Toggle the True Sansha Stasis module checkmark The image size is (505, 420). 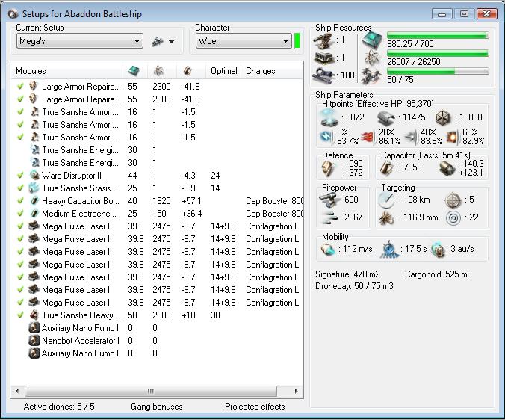click(20, 188)
